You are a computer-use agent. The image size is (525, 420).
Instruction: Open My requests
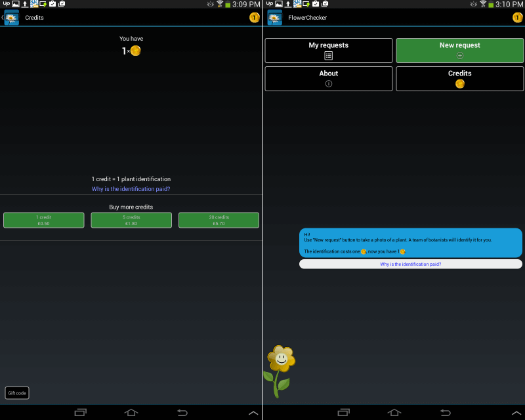pyautogui.click(x=329, y=51)
